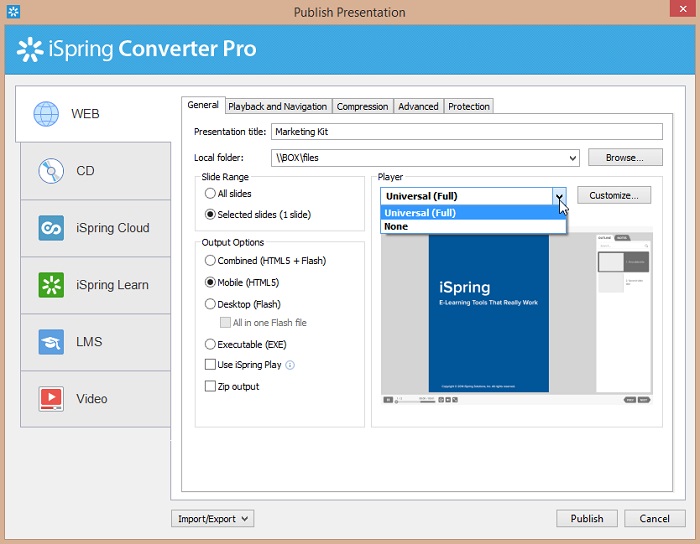Switch to the General tab
700x544 pixels.
click(x=203, y=105)
